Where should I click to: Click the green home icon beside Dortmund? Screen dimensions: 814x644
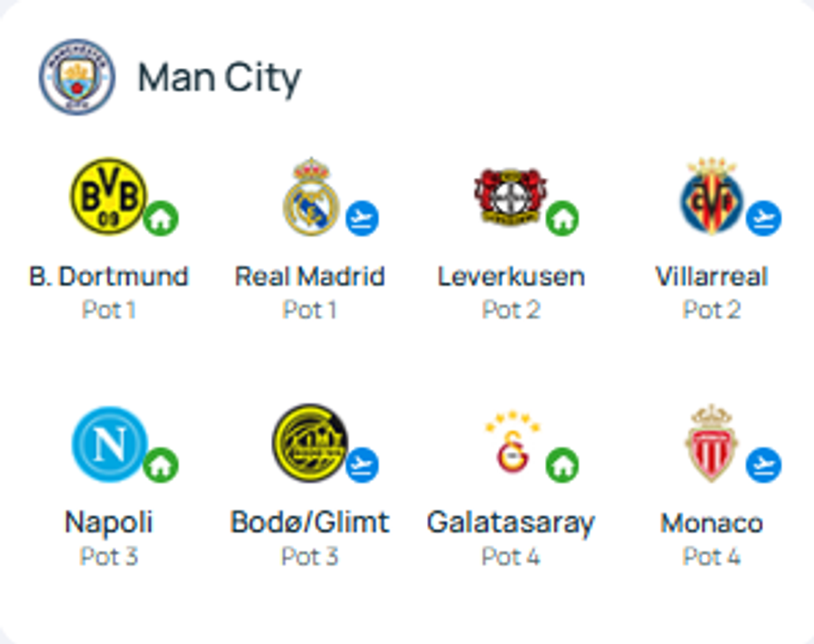(161, 219)
